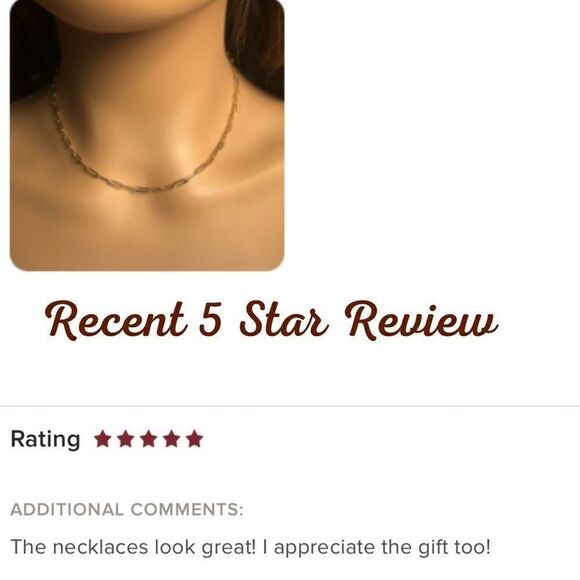Click the fifth rating star
This screenshot has height=580, width=580.
[194, 439]
